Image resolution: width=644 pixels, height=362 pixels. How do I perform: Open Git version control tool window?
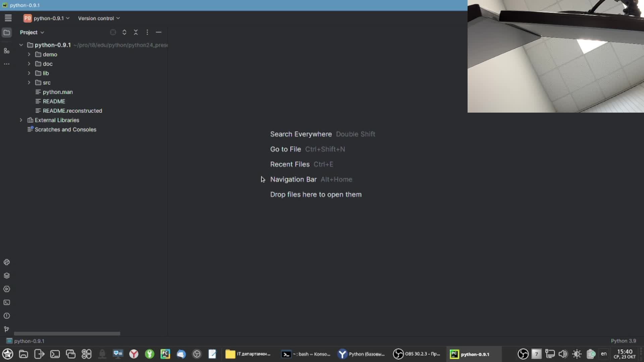6,329
